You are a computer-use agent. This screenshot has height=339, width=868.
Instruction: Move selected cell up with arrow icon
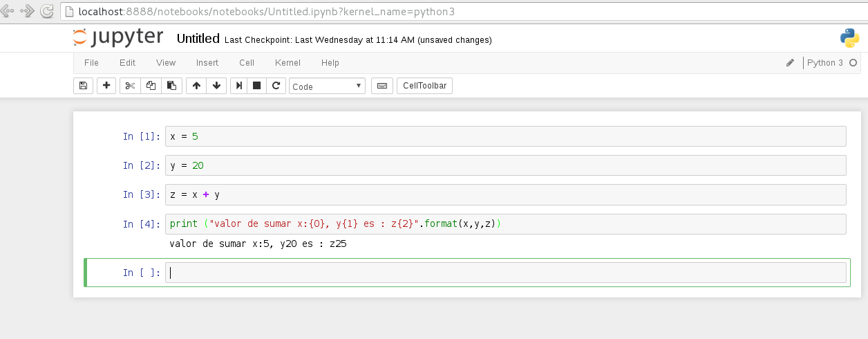coord(196,86)
